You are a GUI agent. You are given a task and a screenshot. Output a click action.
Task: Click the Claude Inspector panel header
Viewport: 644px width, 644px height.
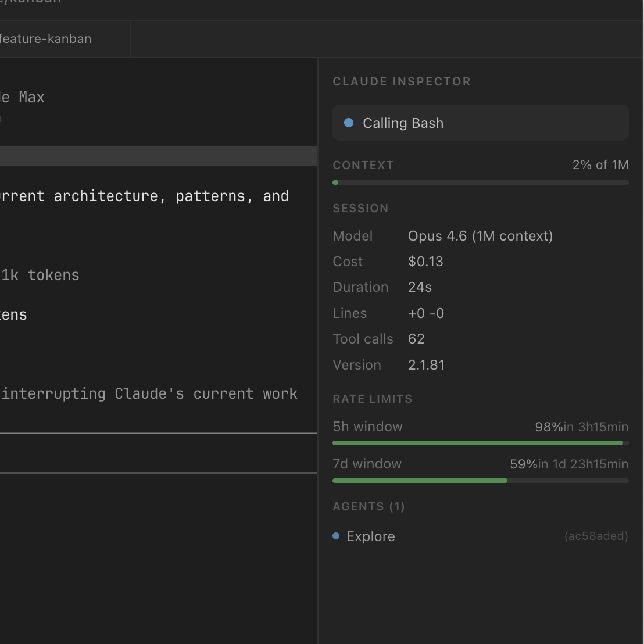(x=402, y=81)
